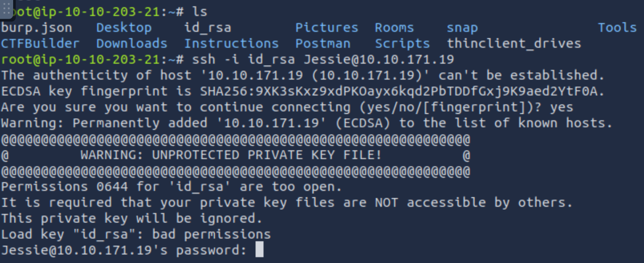The height and width of the screenshot is (263, 644).
Task: Click the drag handle grip icon
Action: pyautogui.click(x=6, y=9)
